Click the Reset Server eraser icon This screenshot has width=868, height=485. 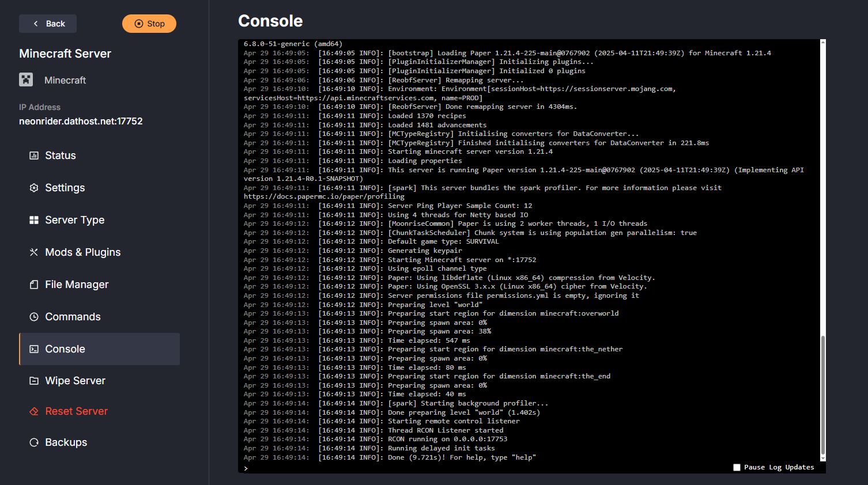click(x=33, y=411)
